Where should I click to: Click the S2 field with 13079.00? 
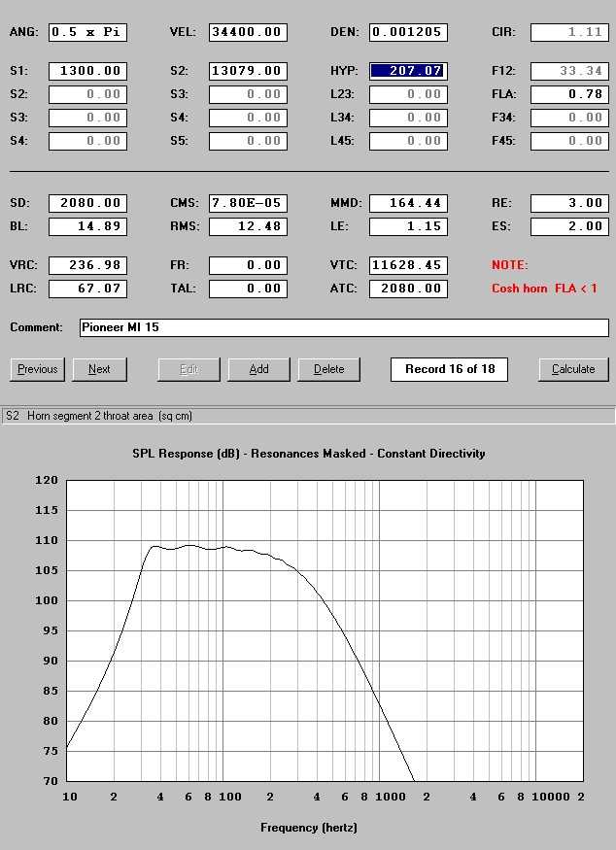248,71
